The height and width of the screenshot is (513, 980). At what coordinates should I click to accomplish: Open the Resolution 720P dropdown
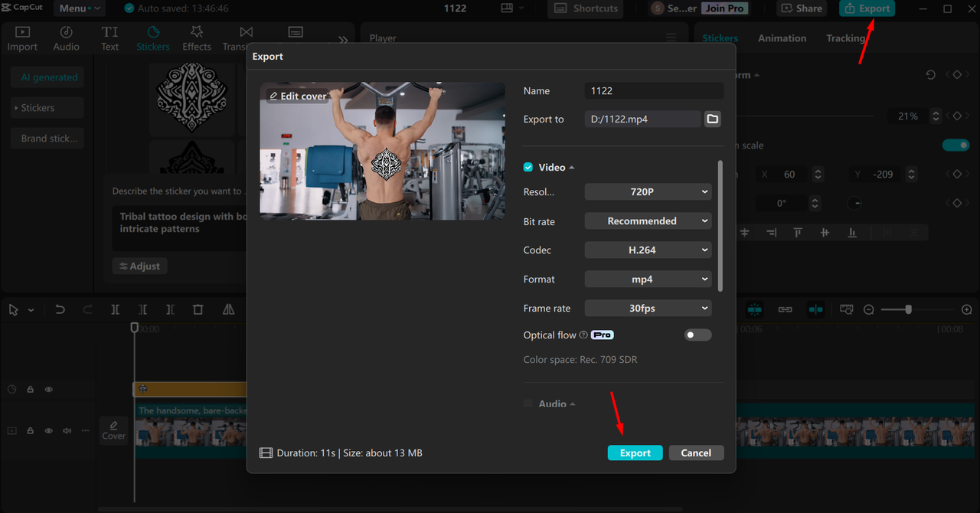pos(648,192)
